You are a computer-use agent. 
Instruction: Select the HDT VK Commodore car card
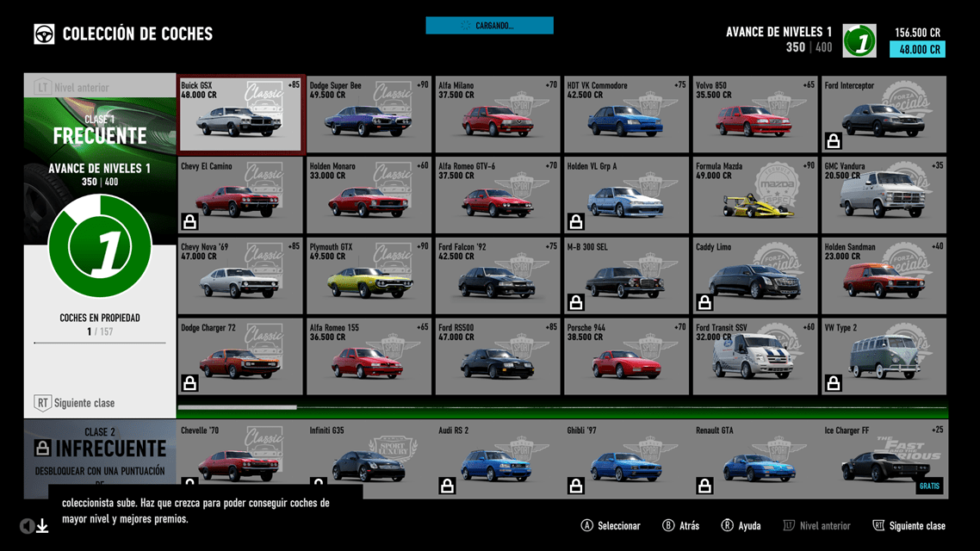coord(626,115)
